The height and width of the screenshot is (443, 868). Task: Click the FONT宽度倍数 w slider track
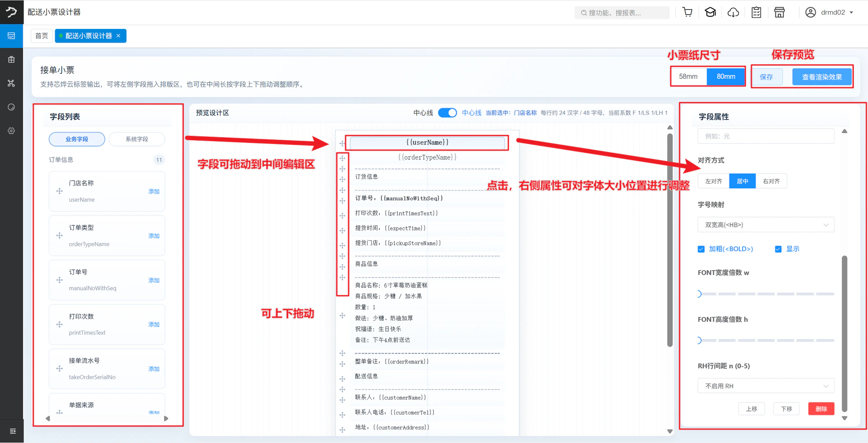[766, 294]
